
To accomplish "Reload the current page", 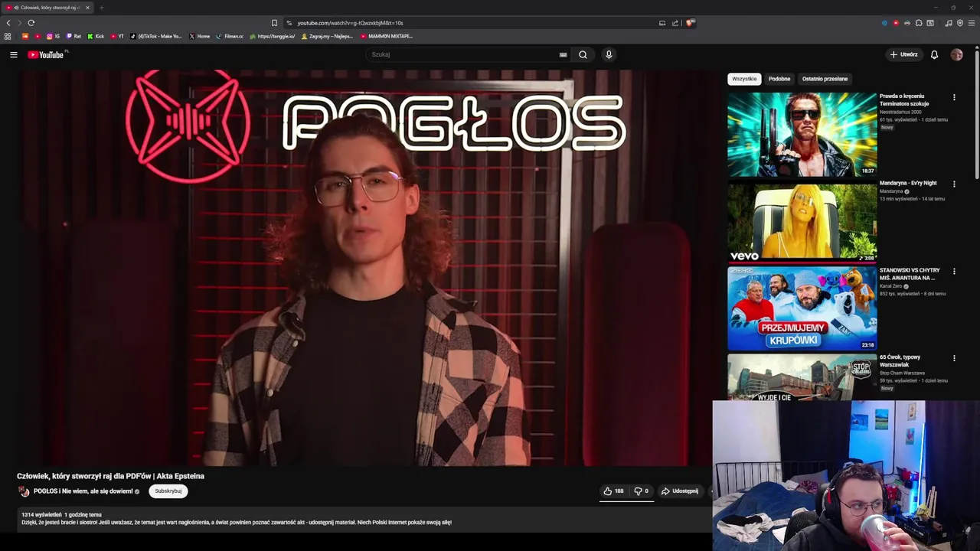I will pos(31,23).
